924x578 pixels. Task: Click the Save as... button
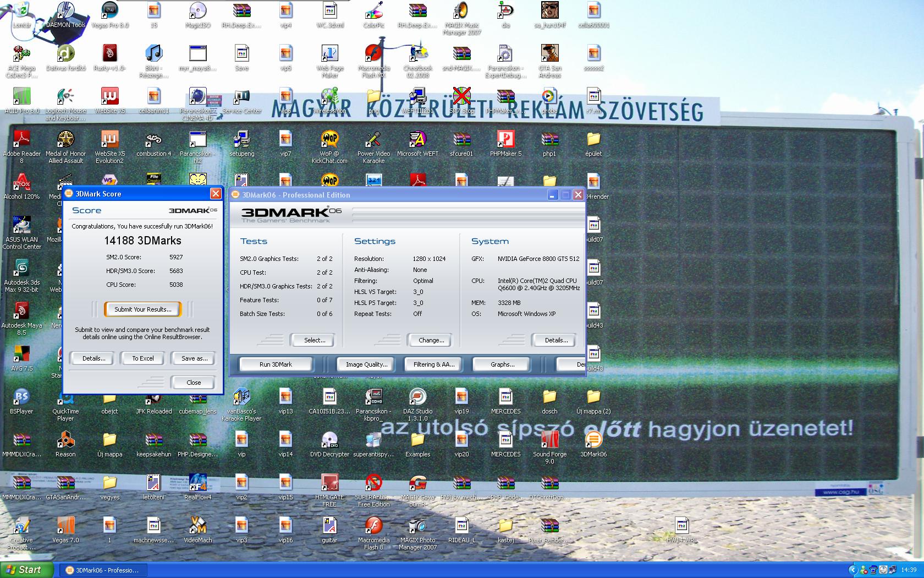pos(194,358)
